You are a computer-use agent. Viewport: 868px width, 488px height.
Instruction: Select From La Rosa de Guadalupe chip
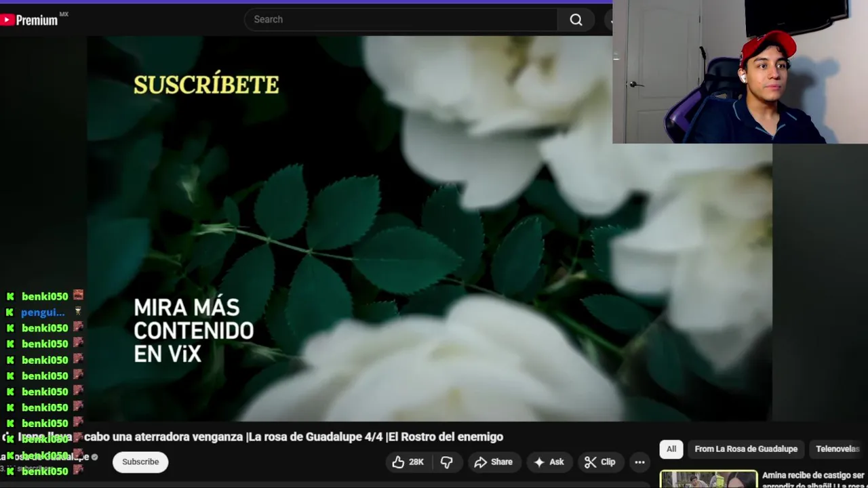(x=746, y=449)
